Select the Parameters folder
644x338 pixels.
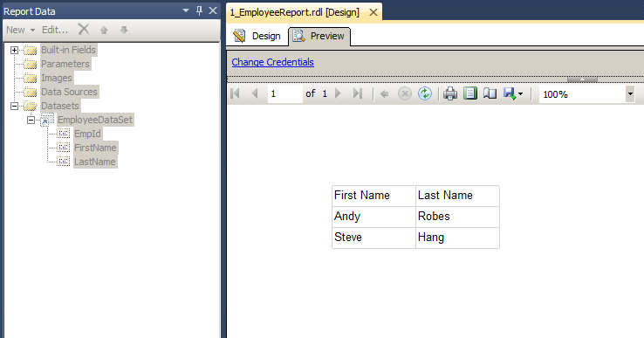click(x=65, y=64)
